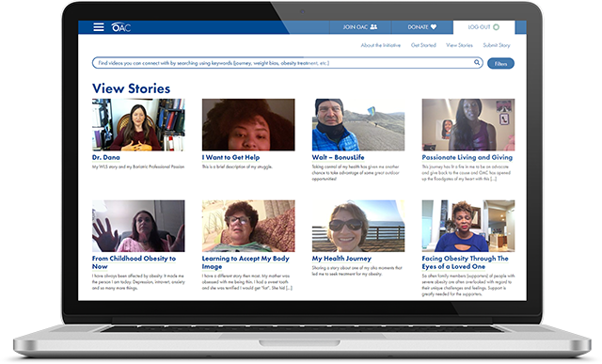Click description 'Sharing a story about one of my'

(x=357, y=271)
